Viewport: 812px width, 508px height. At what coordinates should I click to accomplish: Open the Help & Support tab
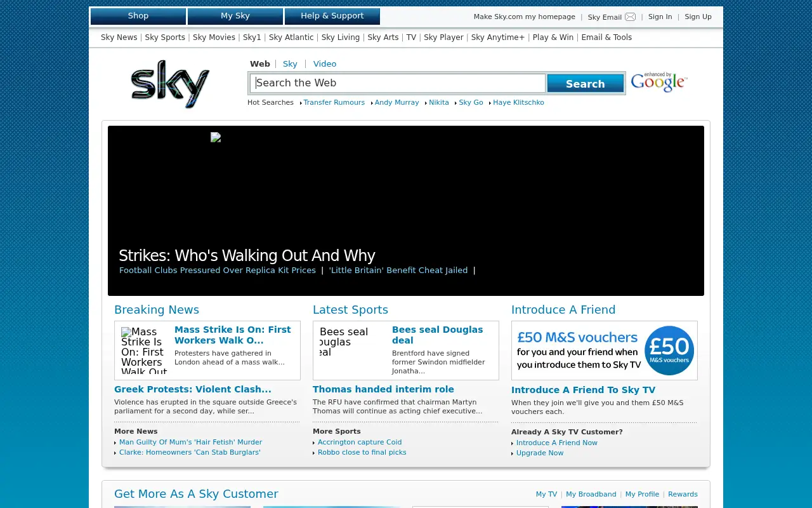(x=332, y=16)
